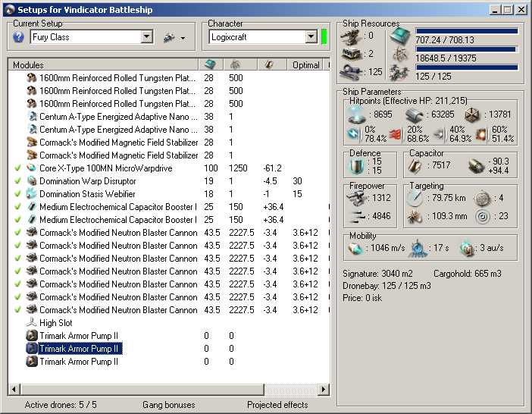The height and width of the screenshot is (414, 532).
Task: Click the max speed icon showing 1046 m/s
Action: (x=355, y=248)
